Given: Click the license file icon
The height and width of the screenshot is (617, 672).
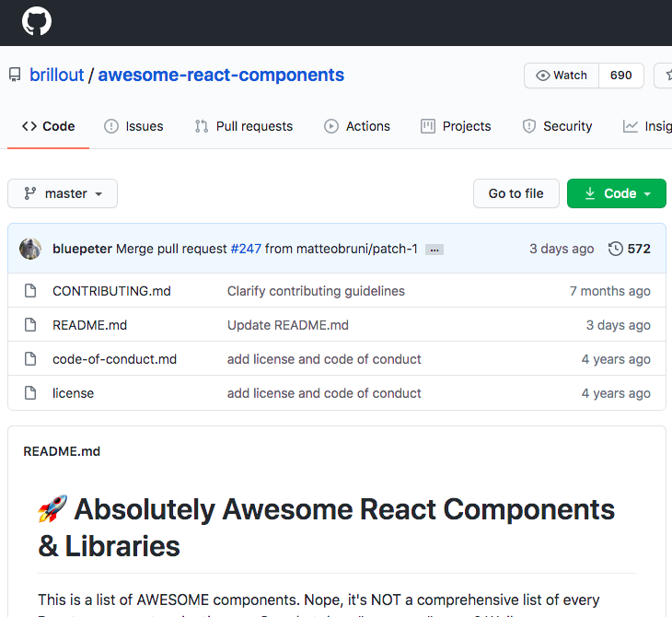Looking at the screenshot, I should coord(30,392).
